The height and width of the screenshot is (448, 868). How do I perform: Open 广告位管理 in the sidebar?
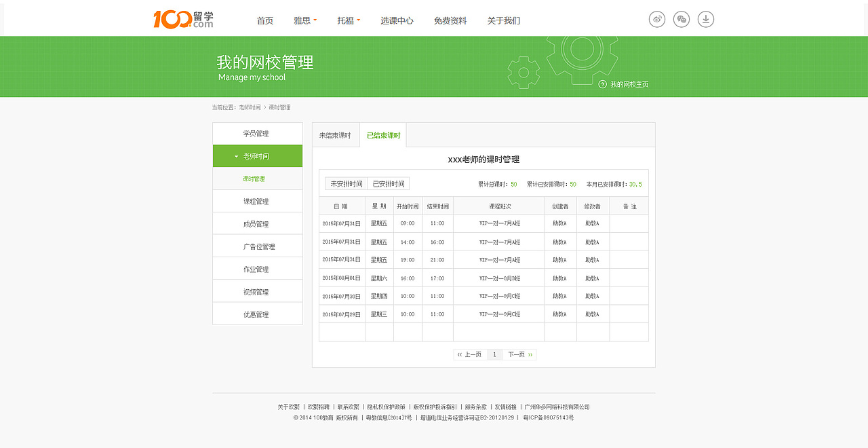[x=258, y=246]
